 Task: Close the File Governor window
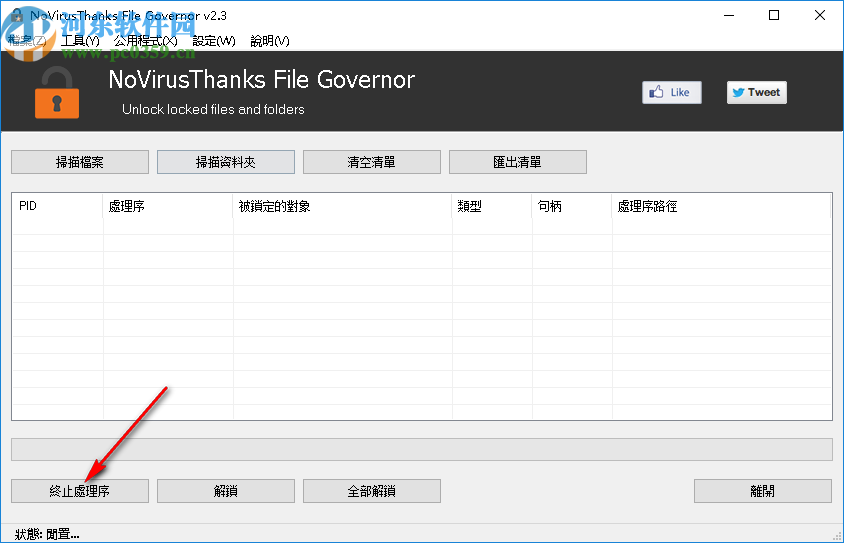coord(819,16)
